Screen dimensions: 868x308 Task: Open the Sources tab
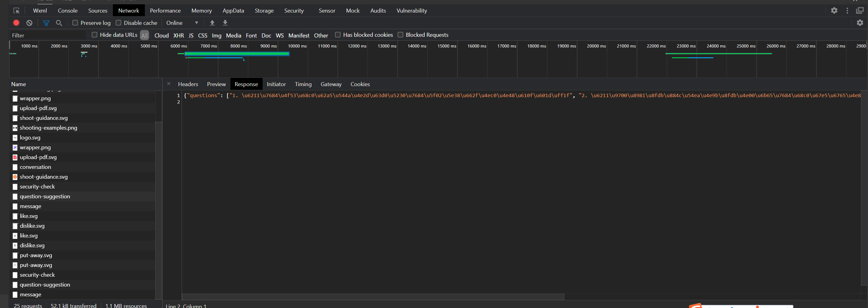coord(98,11)
